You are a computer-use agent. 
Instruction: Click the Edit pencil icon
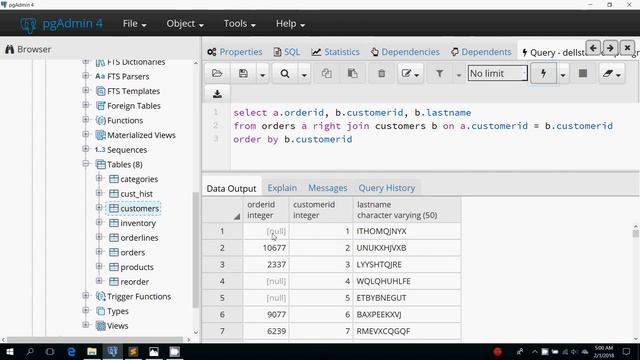coord(406,73)
